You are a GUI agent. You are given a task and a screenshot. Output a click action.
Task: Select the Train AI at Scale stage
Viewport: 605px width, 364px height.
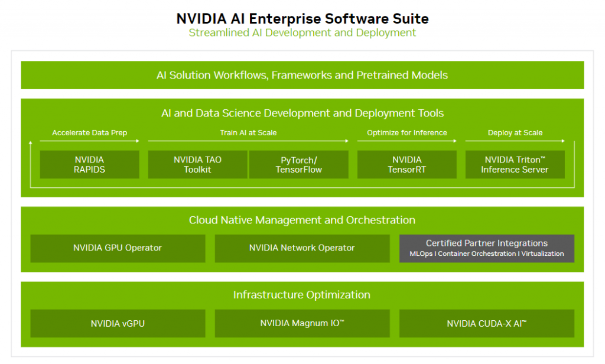tap(248, 132)
